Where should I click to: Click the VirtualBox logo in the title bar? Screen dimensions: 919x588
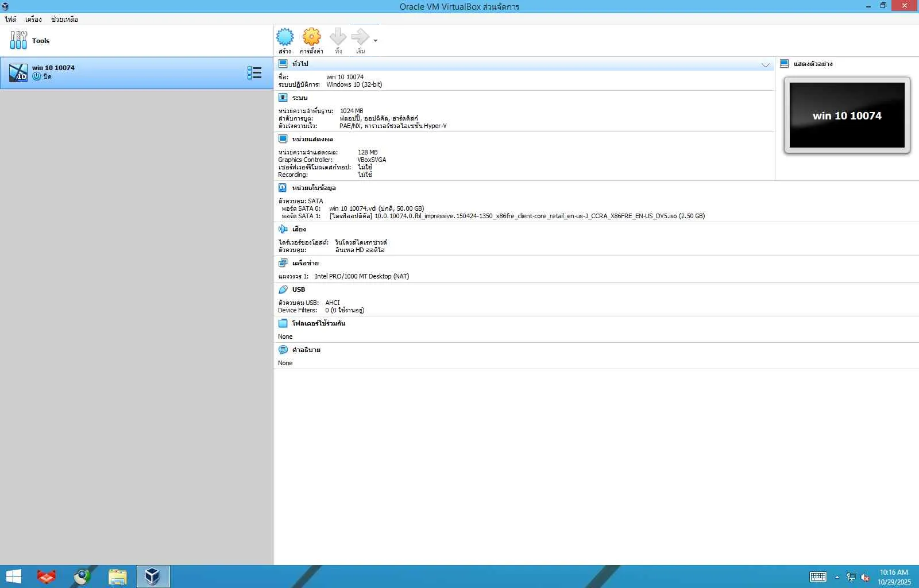pos(5,6)
